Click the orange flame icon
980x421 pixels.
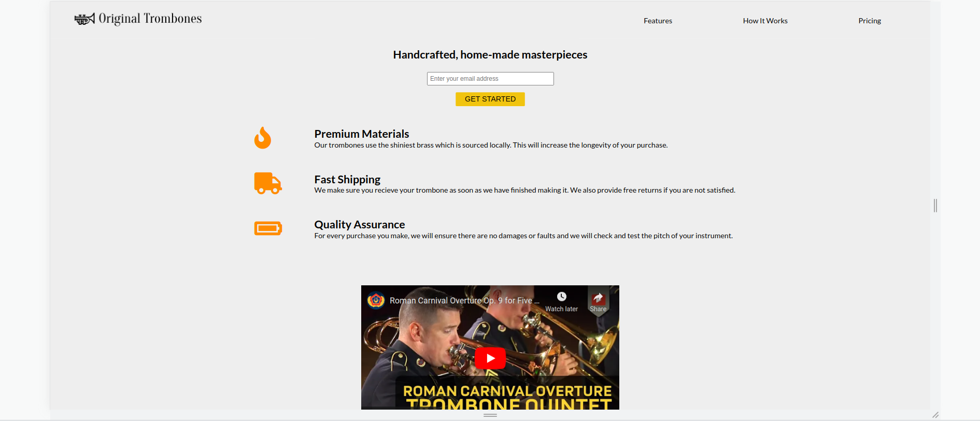coord(263,138)
